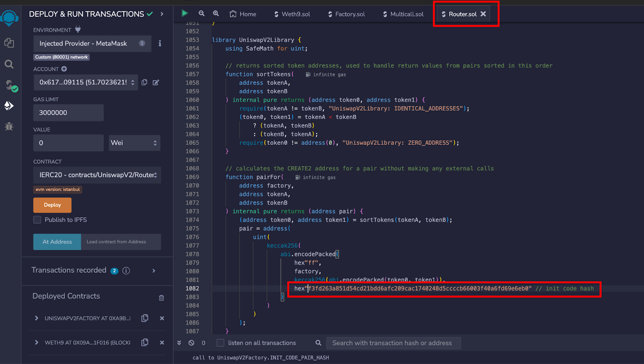
Task: Click the IDENTICAL_ADDRESSES require string
Action: 396,109
